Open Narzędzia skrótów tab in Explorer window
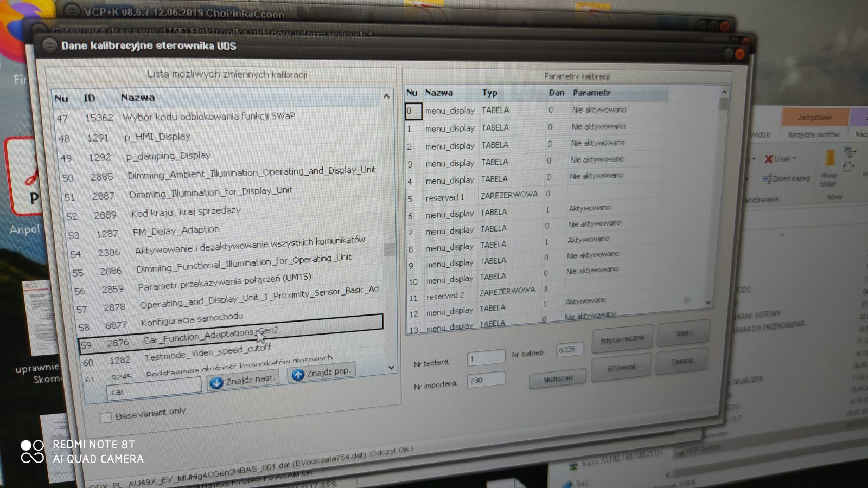Screen dimensions: 868x488 [x=813, y=134]
